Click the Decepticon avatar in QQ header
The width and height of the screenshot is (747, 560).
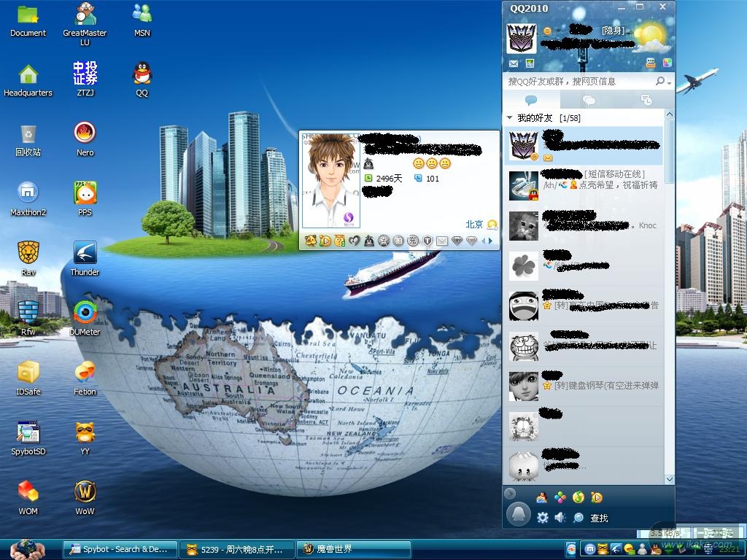[521, 38]
